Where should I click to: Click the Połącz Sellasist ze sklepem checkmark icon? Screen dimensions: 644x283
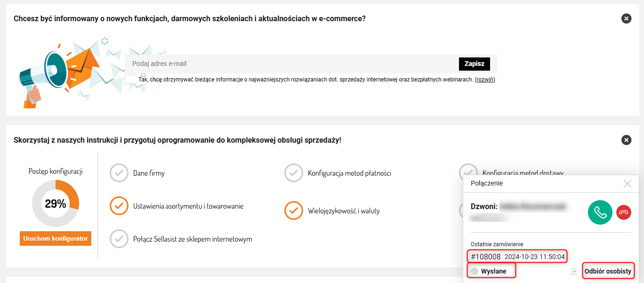pyautogui.click(x=119, y=239)
